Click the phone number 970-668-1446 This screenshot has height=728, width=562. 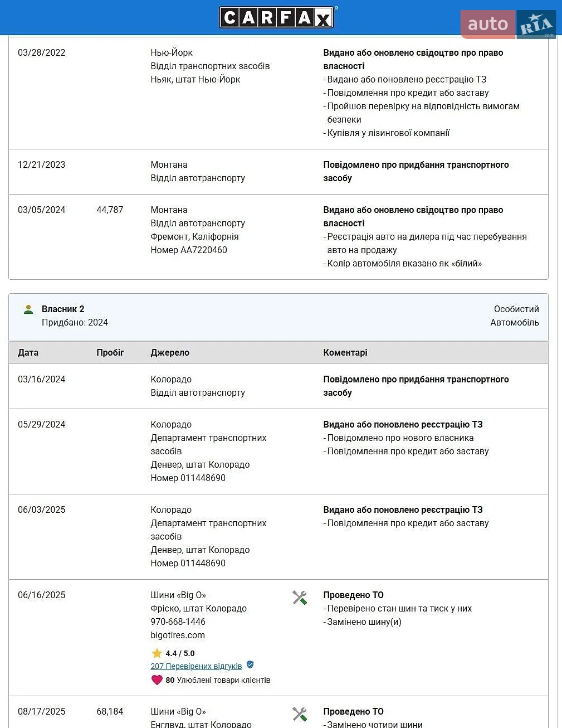[178, 622]
